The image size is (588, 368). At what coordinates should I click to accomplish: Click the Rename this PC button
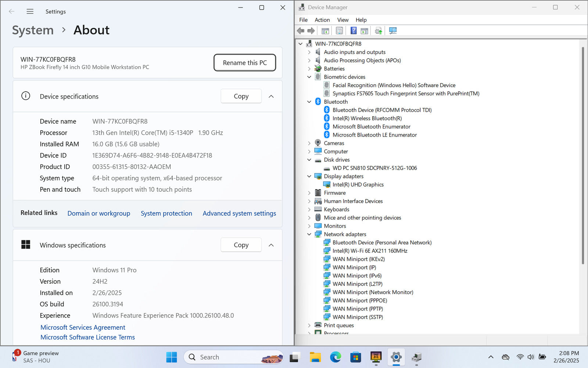pos(245,63)
